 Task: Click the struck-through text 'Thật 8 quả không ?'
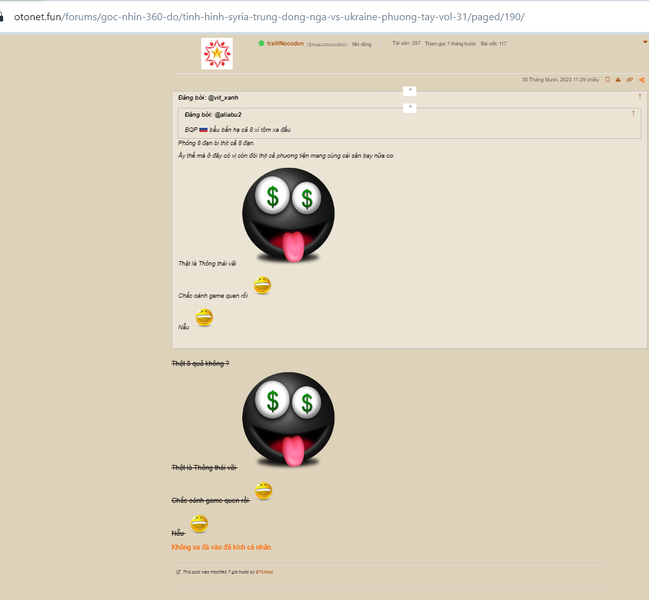pyautogui.click(x=200, y=363)
